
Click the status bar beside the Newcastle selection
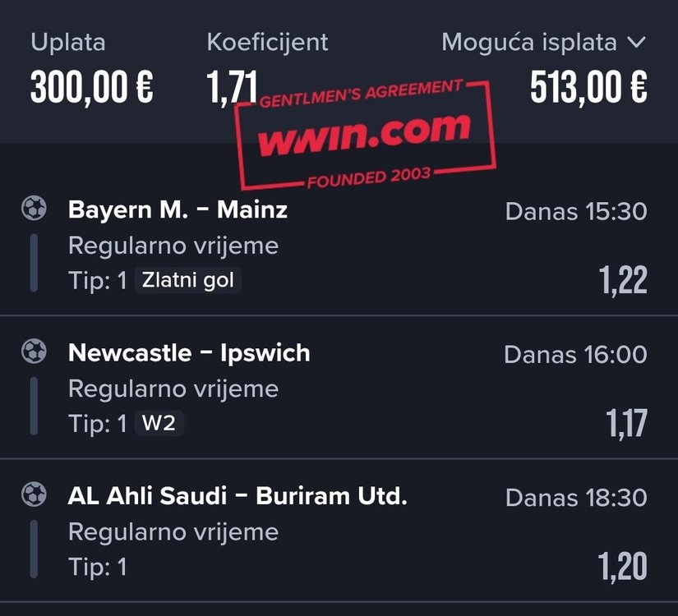[x=34, y=406]
